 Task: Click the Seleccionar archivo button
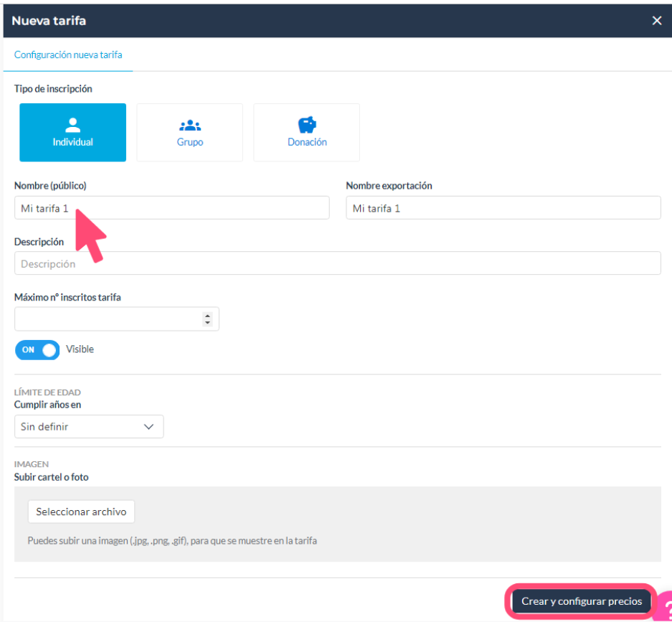coord(82,512)
